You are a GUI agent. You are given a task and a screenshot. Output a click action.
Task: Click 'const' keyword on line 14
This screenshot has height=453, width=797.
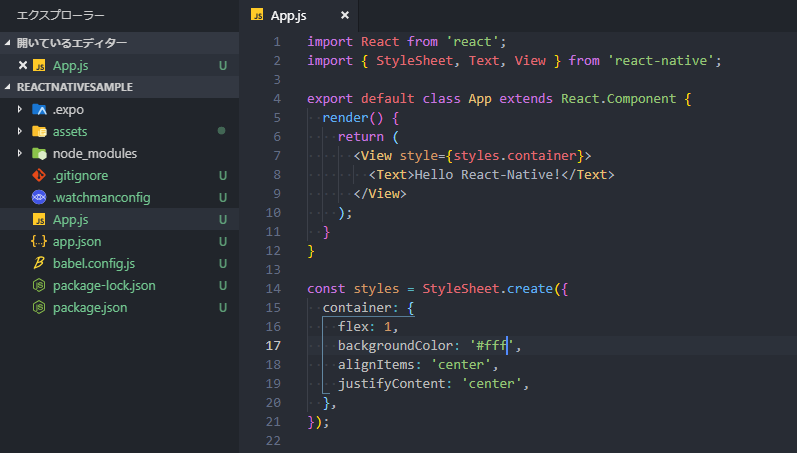pos(326,289)
